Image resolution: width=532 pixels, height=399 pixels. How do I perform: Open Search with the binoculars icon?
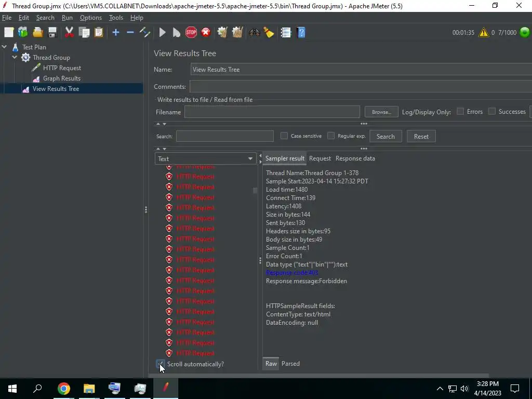[254, 32]
